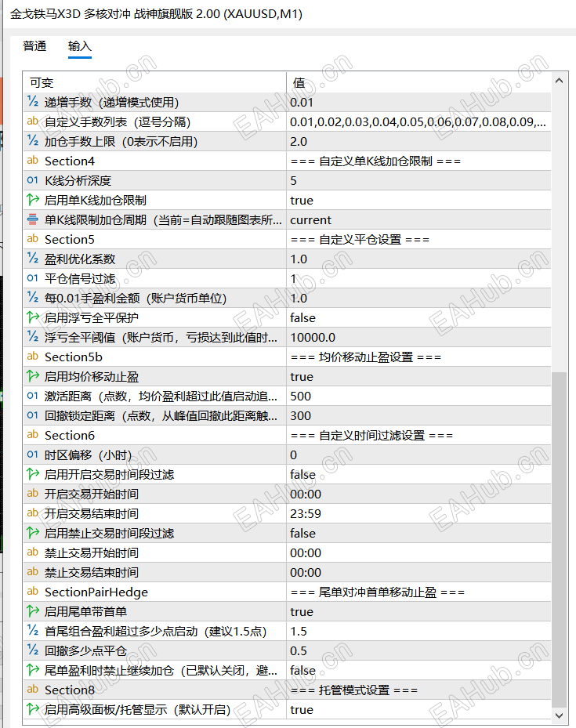Click the double-type icon beside 首尾组合盈利超过多少点启动
This screenshot has width=576, height=728.
pyautogui.click(x=32, y=631)
